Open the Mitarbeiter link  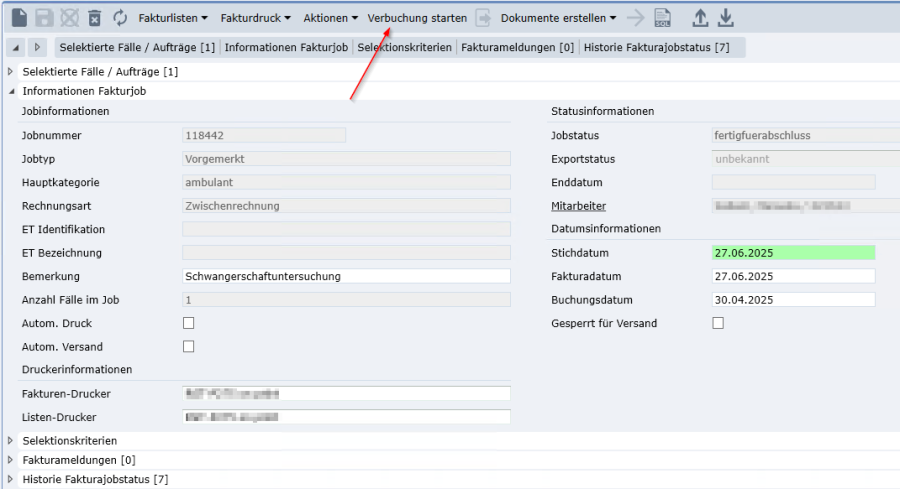tap(578, 206)
